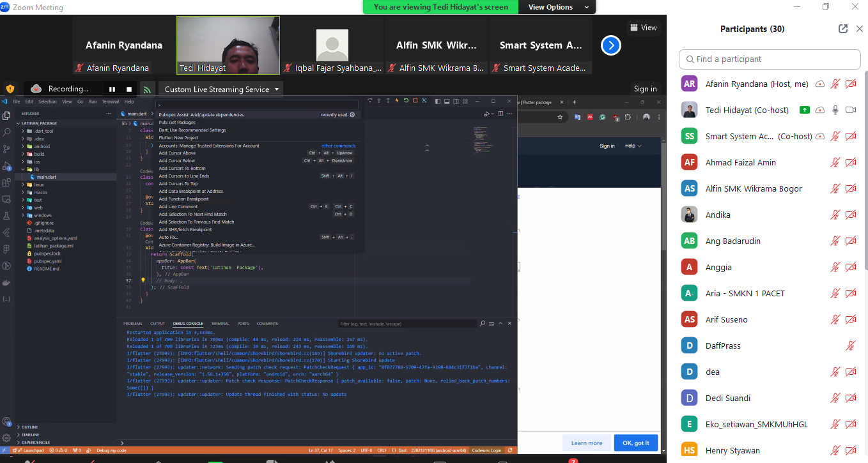The width and height of the screenshot is (868, 463).
Task: Toggle Andika's camera-off icon
Action: coord(851,215)
